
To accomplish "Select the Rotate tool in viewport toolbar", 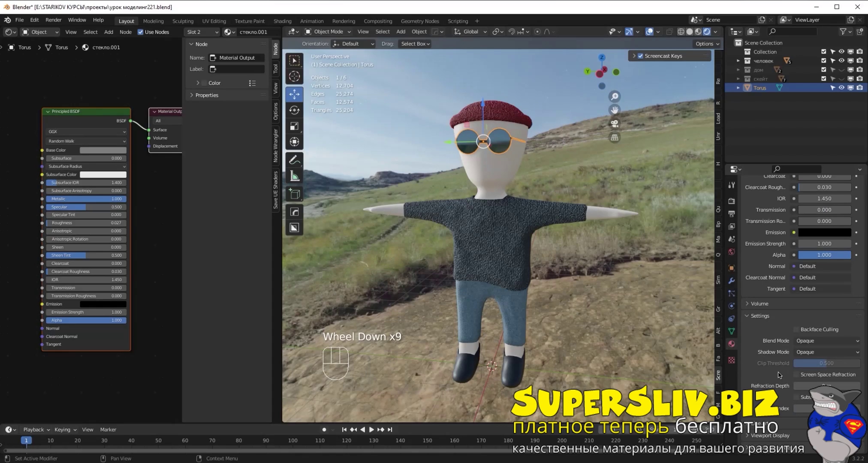I will [294, 110].
